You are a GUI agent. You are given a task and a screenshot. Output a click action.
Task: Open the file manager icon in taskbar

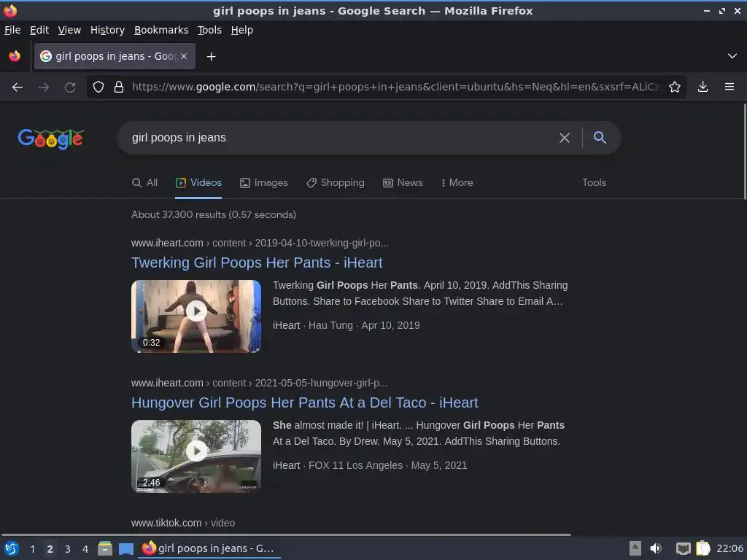tap(105, 549)
